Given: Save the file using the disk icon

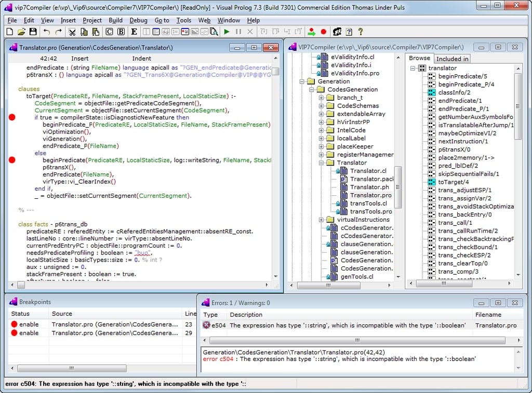Looking at the screenshot, I should [x=32, y=31].
